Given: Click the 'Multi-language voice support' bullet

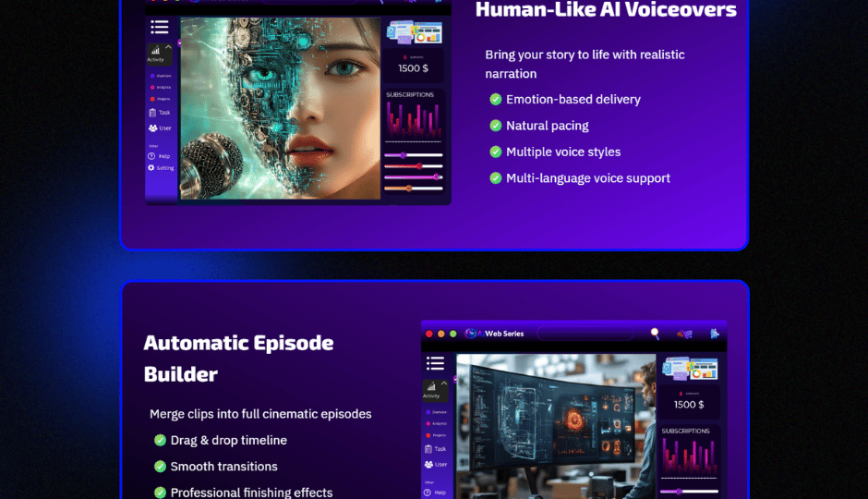Looking at the screenshot, I should (x=588, y=178).
